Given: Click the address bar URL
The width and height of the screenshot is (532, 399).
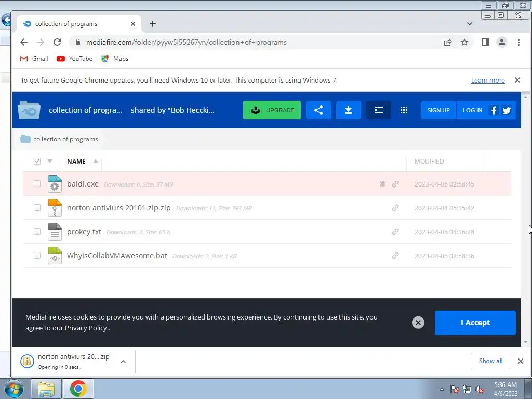Looking at the screenshot, I should click(187, 42).
